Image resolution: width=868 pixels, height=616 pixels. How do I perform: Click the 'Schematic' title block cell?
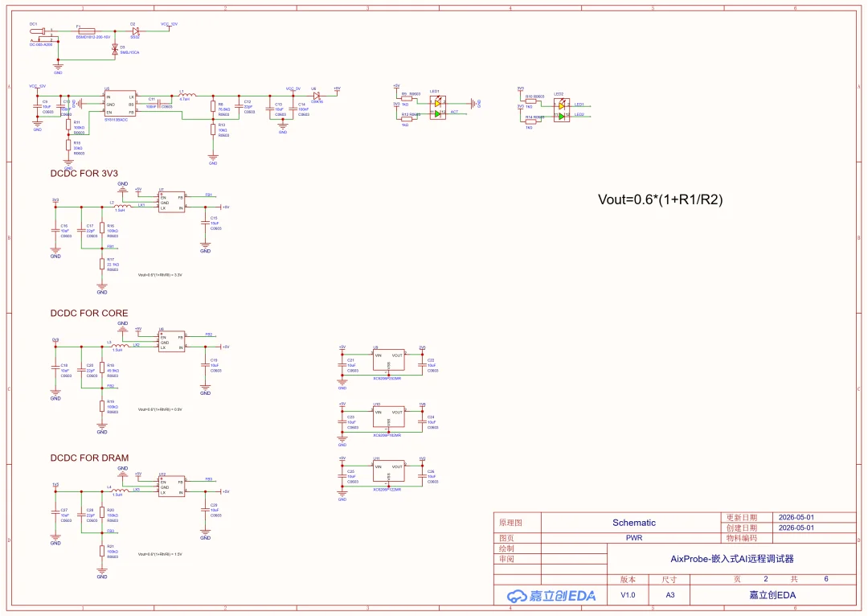pos(634,523)
